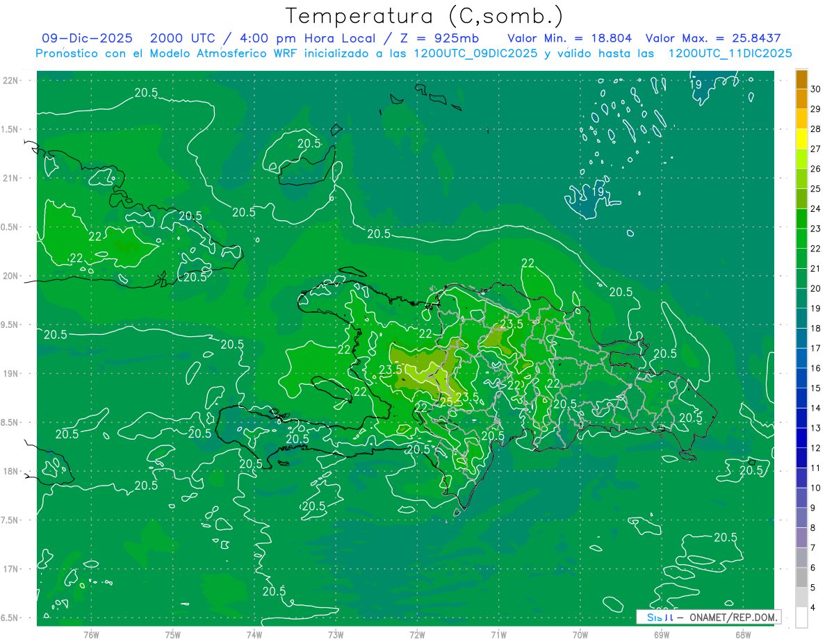Click the "ONAMET/REP.DOM." credit label
Image resolution: width=834 pixels, height=644 pixels.
[x=733, y=617]
